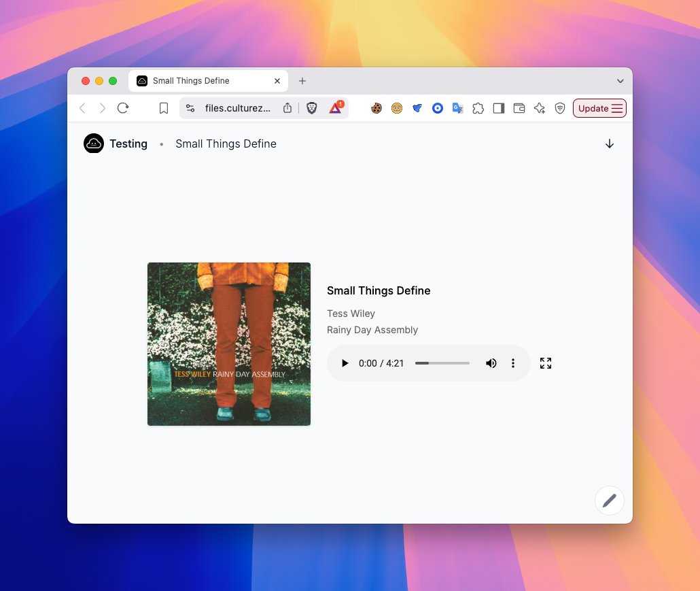
Task: Open Brave Rewards triangle icon
Action: click(x=336, y=107)
